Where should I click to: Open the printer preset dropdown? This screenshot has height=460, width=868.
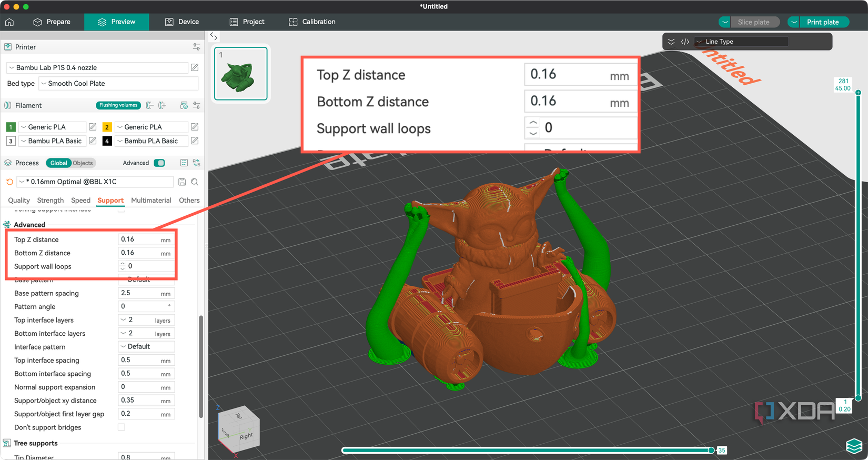(x=97, y=67)
